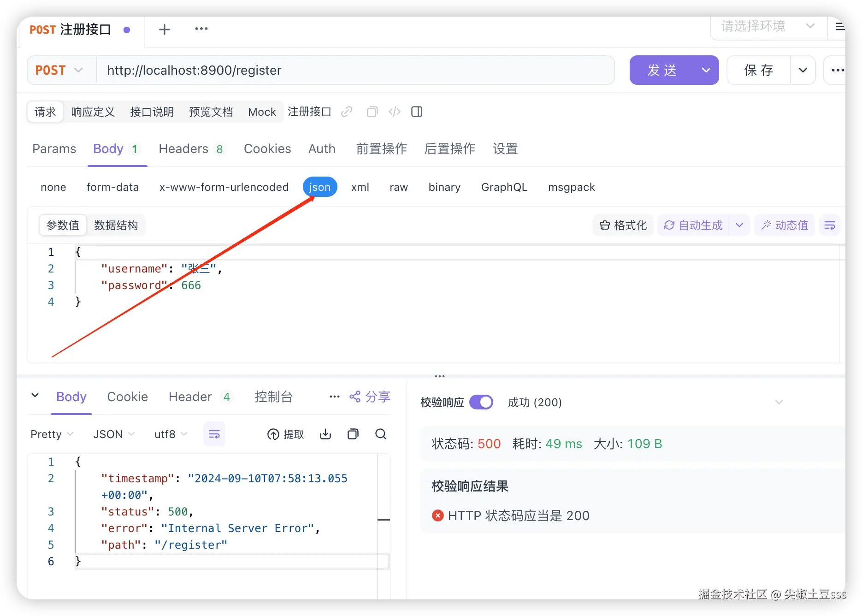Switch to the Auth tab
862x616 pixels.
click(322, 148)
